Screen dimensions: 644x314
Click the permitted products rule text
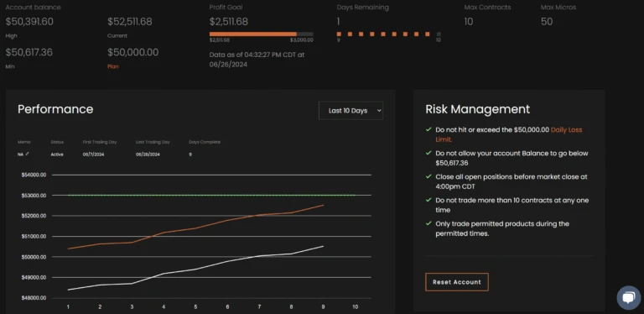pos(502,228)
